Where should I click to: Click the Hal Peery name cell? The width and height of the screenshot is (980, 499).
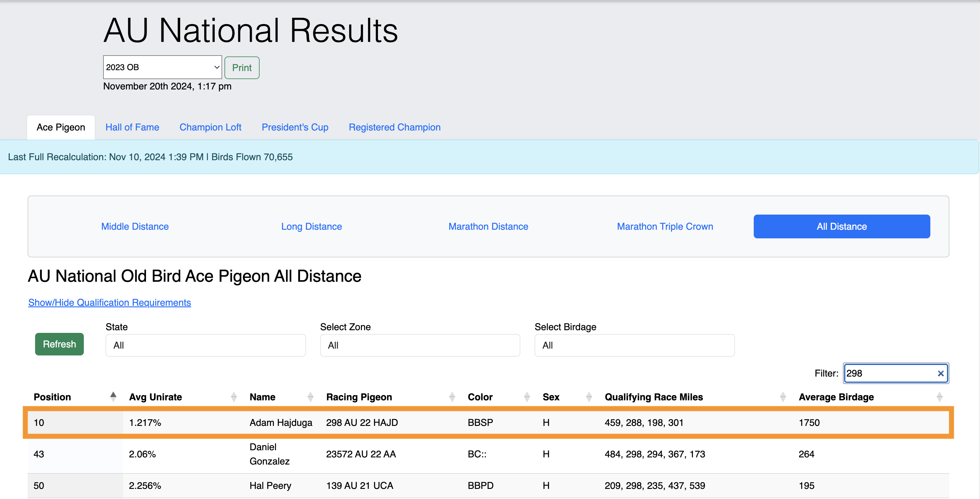pos(270,486)
